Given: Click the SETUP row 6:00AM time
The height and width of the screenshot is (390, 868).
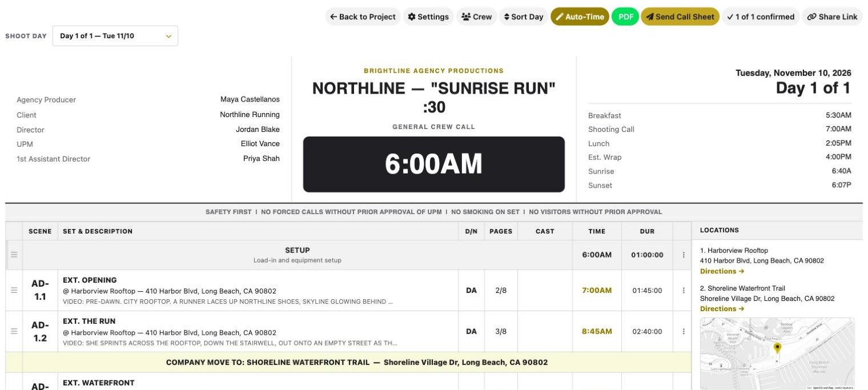Looking at the screenshot, I should coord(597,255).
